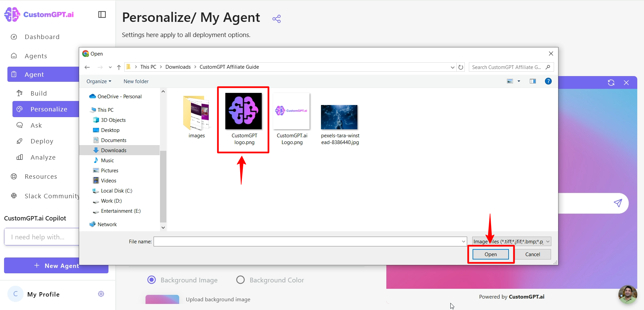Select Local Disk (C:) drive

click(112, 191)
